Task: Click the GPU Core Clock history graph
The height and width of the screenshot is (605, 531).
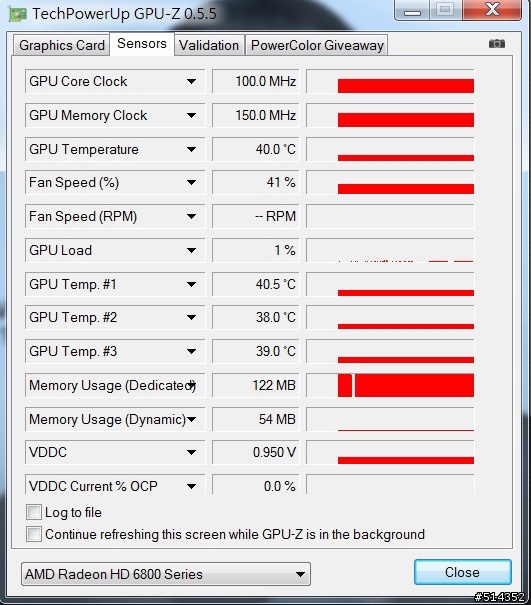Action: [x=390, y=81]
